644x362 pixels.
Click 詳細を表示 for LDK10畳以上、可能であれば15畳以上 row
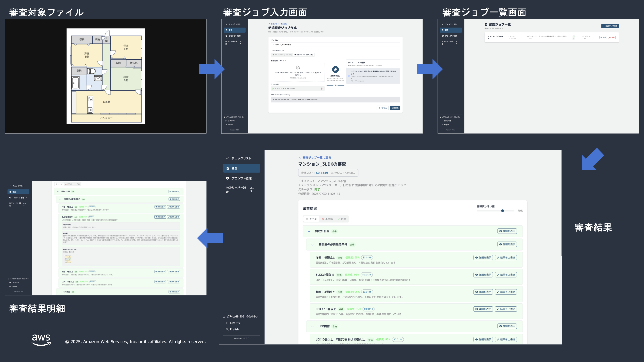click(483, 339)
